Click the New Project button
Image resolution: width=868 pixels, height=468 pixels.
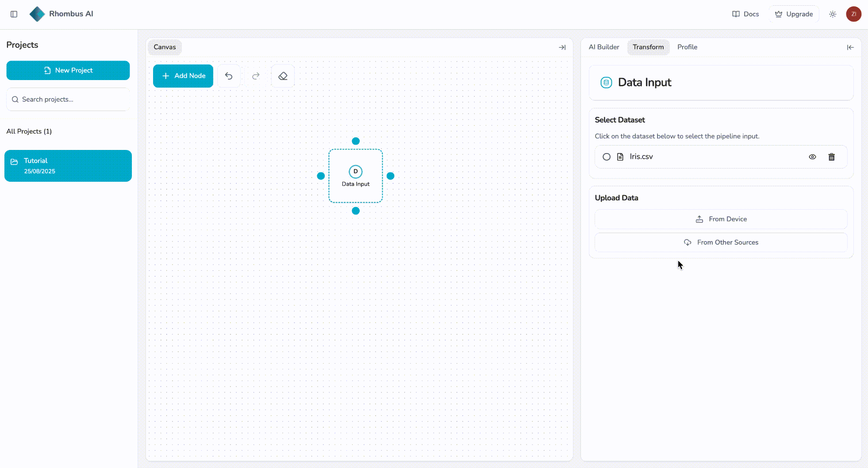68,70
